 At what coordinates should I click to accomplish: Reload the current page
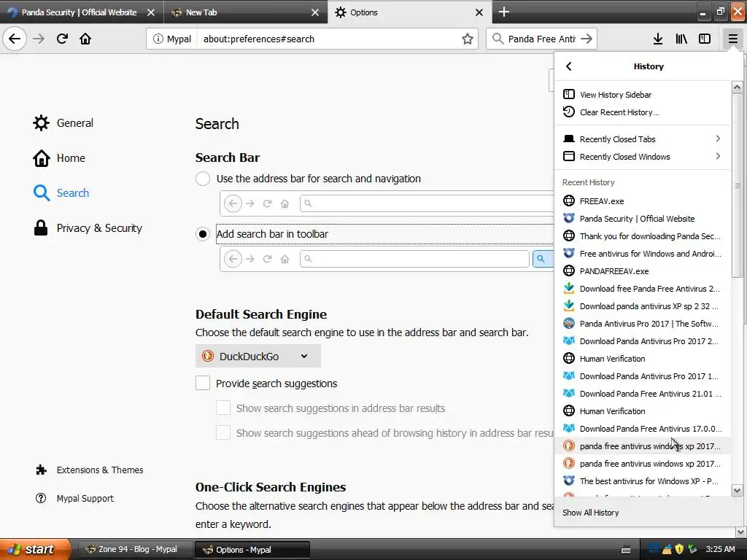point(62,39)
